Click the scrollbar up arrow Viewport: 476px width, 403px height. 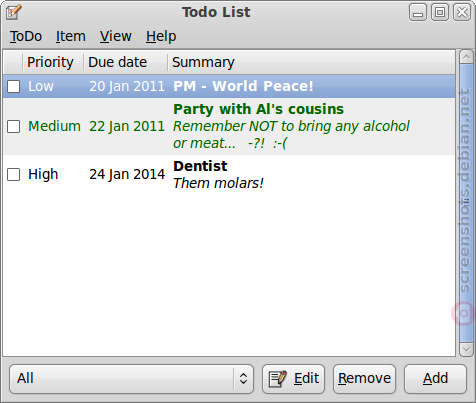tap(466, 57)
